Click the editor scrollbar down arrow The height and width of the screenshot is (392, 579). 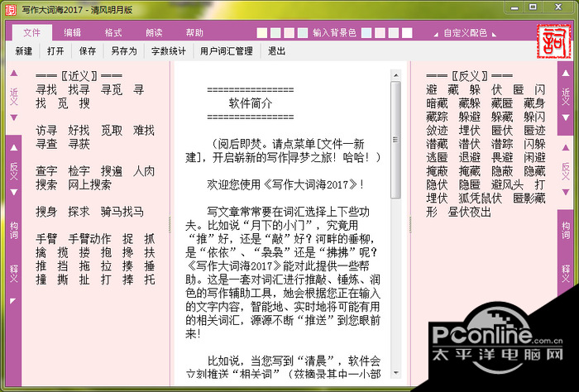395,373
